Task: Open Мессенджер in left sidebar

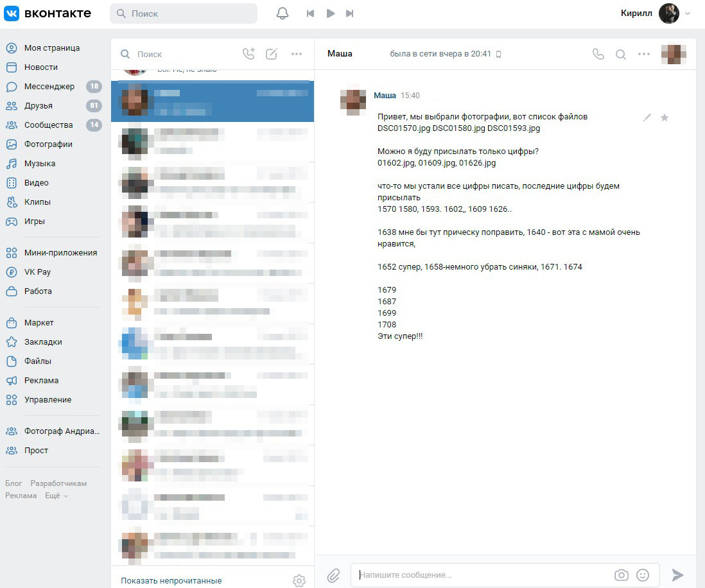Action: click(x=49, y=86)
